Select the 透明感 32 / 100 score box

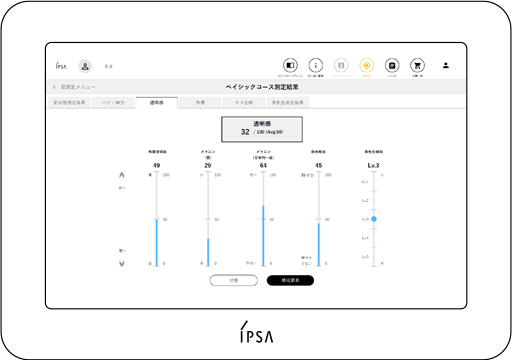coord(262,129)
